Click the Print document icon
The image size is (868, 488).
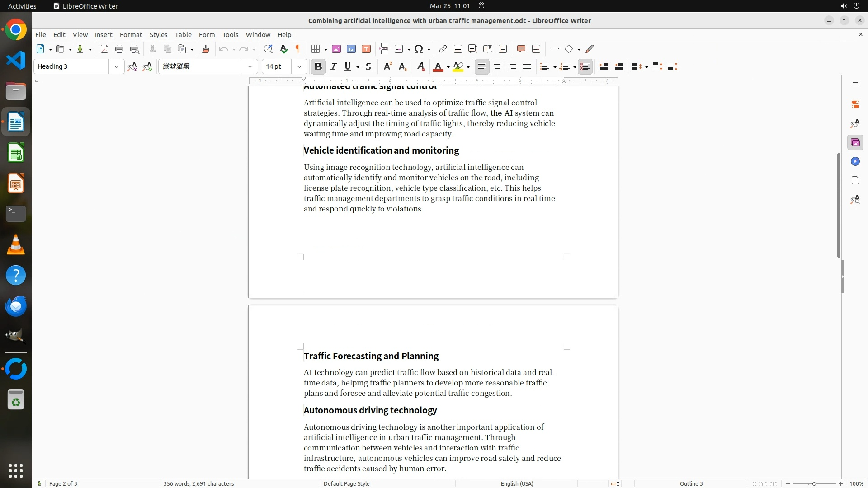coord(119,49)
